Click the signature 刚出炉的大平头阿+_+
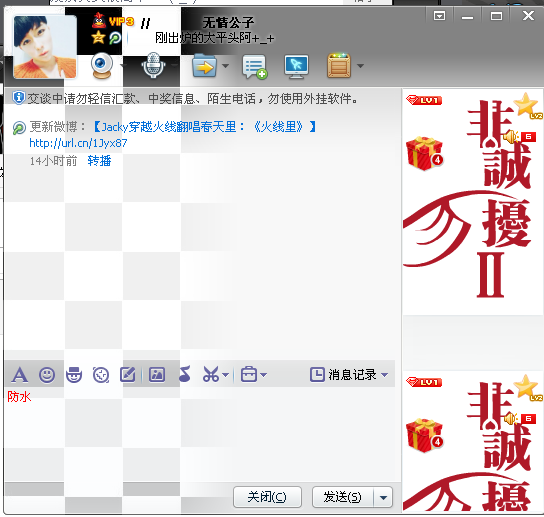Screen dimensions: 544x517 point(214,38)
